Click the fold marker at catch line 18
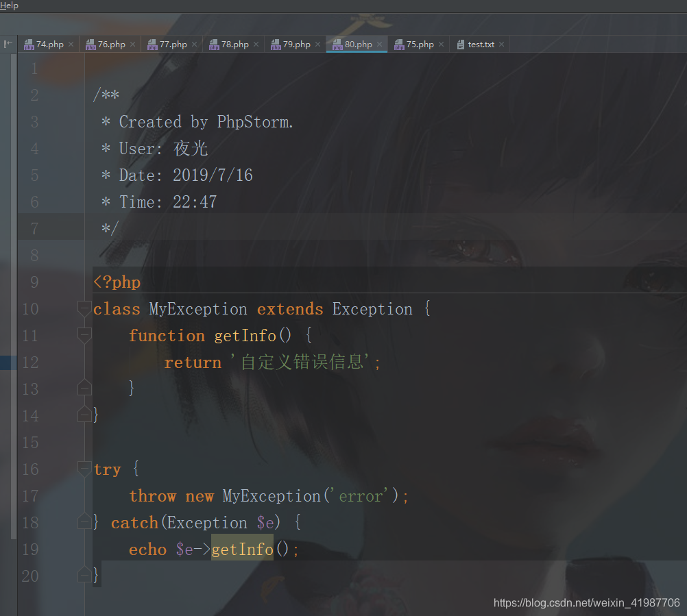Image resolution: width=687 pixels, height=616 pixels. click(x=84, y=521)
